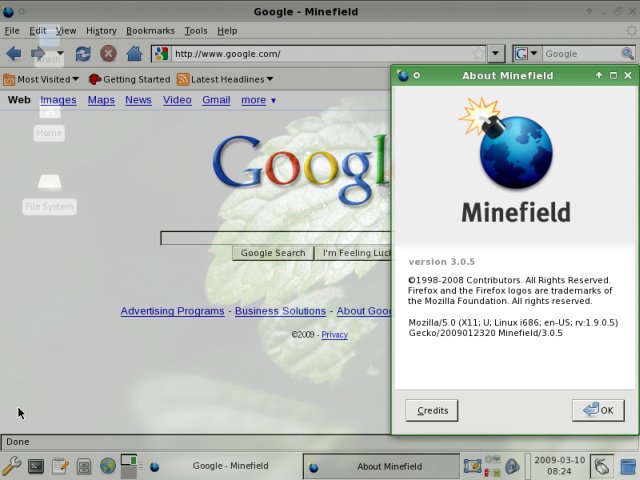This screenshot has width=640, height=480.
Task: Open the search engine selector dropdown
Action: click(527, 54)
